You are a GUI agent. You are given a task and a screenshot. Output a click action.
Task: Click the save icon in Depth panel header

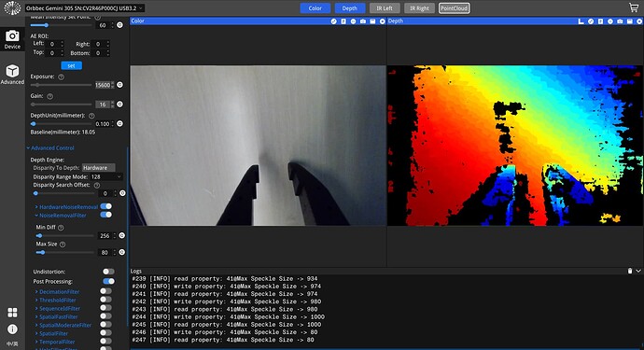(x=630, y=21)
